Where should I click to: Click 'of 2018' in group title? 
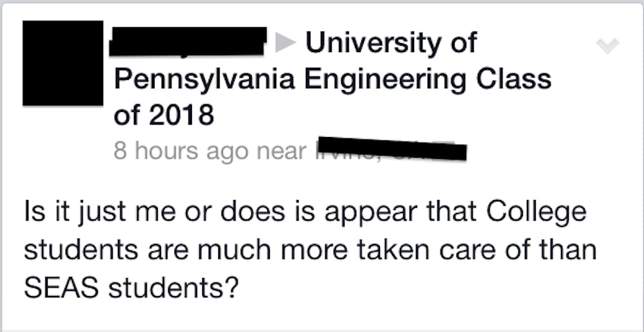(164, 116)
